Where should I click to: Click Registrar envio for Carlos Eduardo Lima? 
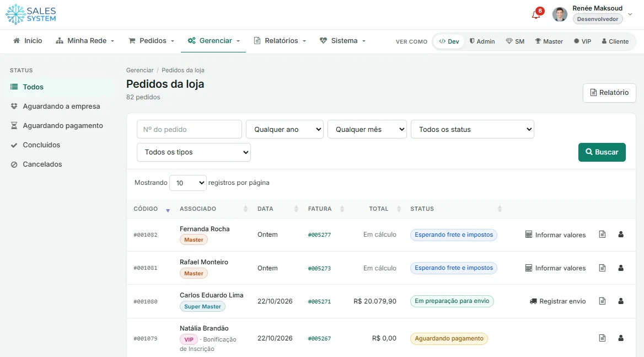558,301
